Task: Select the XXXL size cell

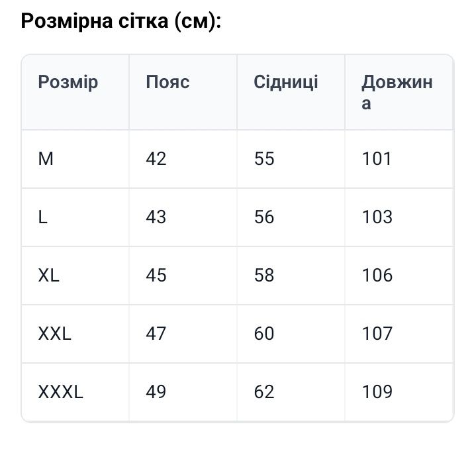Action: tap(61, 392)
